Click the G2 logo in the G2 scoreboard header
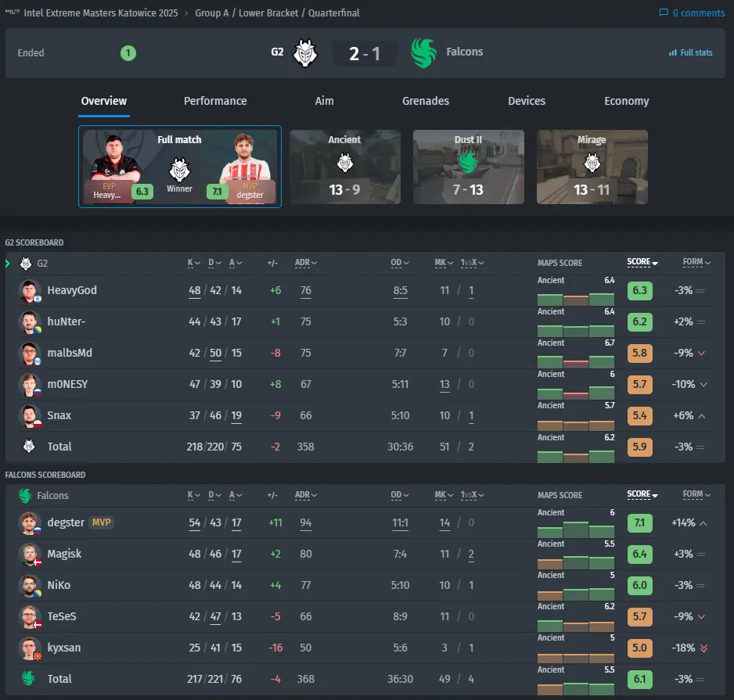This screenshot has height=700, width=734. point(26,264)
